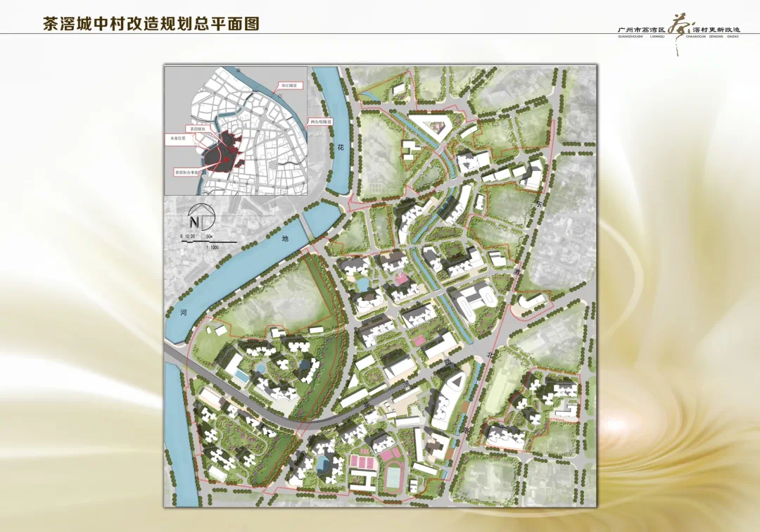Image resolution: width=760 pixels, height=532 pixels.
Task: Click the 1:1000 scale bar
Action: tap(208, 241)
